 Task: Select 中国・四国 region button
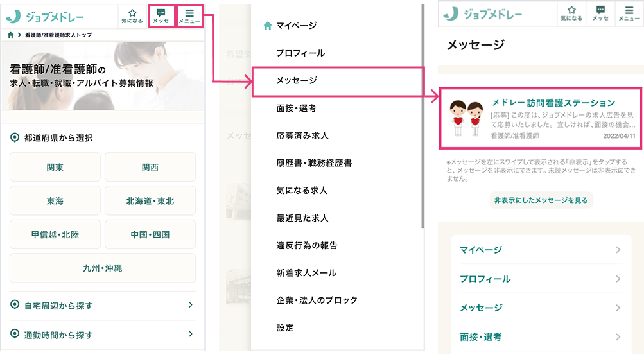click(x=150, y=234)
